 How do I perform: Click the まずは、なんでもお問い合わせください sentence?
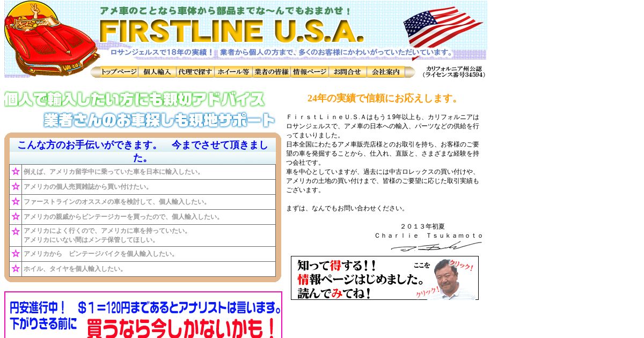click(346, 209)
